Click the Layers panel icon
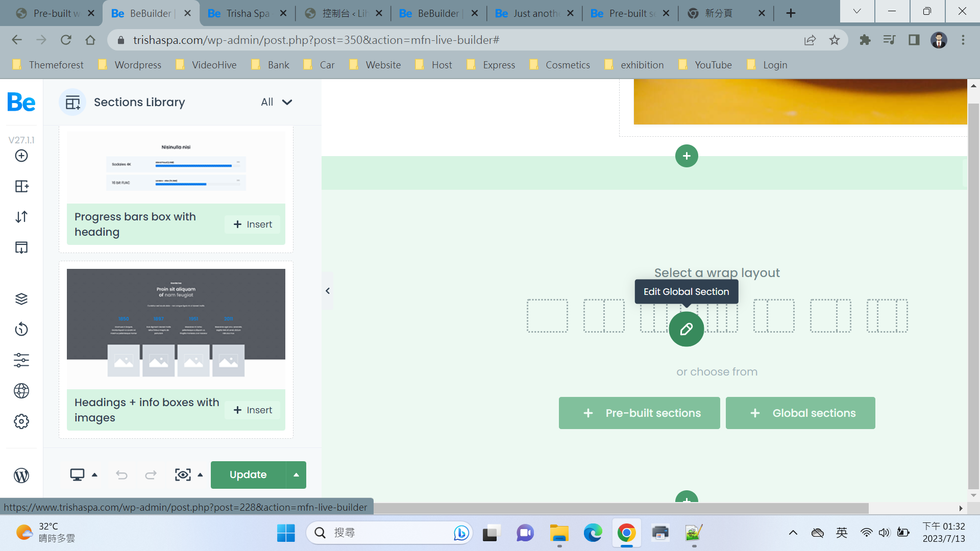This screenshot has width=980, height=551. pyautogui.click(x=21, y=298)
